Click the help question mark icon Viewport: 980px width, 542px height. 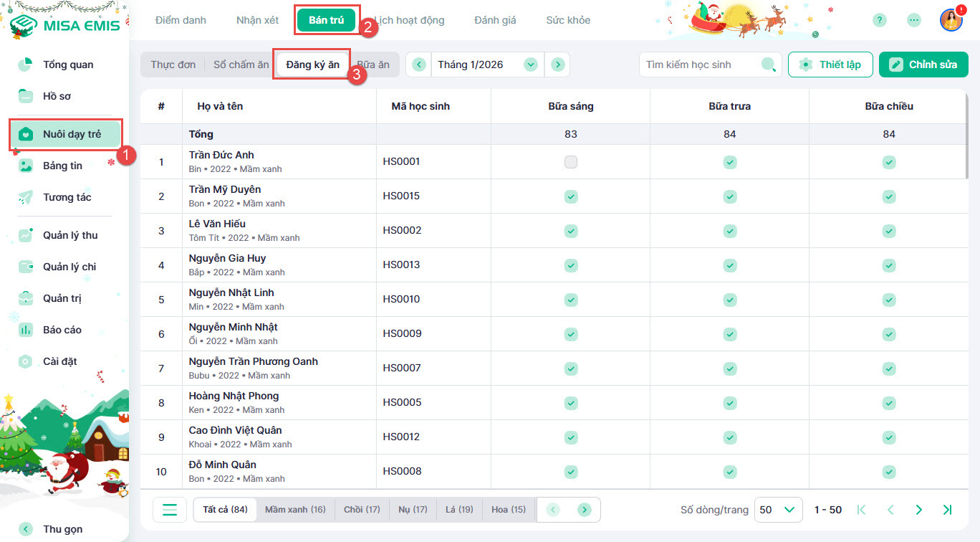pyautogui.click(x=880, y=20)
